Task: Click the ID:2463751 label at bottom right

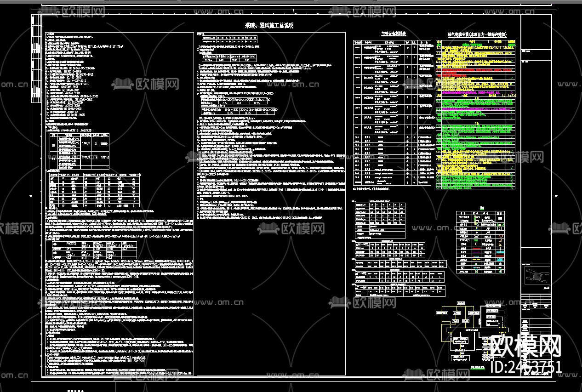Action: point(526,367)
